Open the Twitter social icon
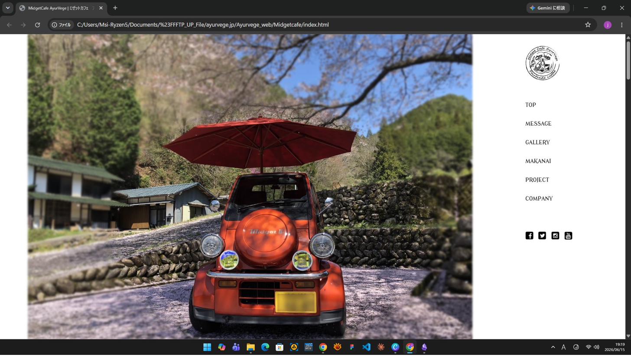Viewport: 631px width, 364px height. [x=542, y=236]
